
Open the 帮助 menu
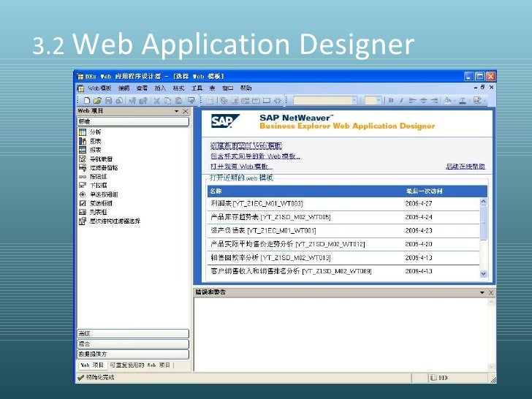point(246,88)
